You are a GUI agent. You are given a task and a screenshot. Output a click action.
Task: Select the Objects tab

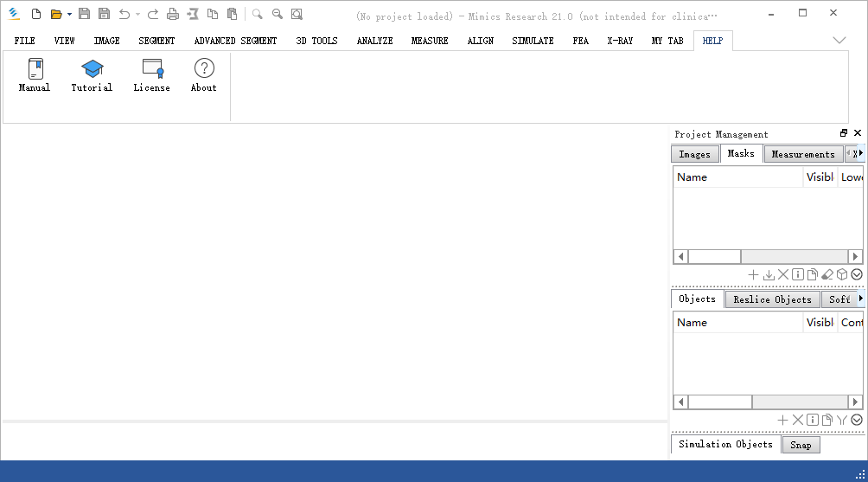698,299
